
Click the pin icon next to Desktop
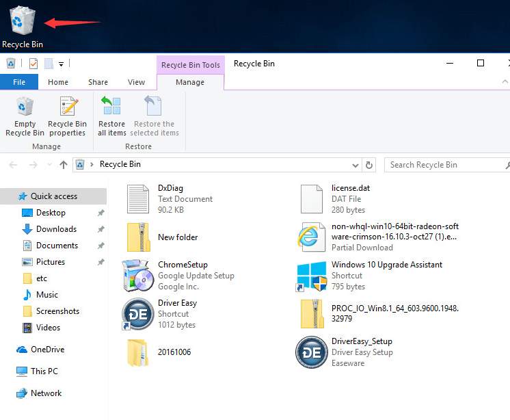[100, 213]
